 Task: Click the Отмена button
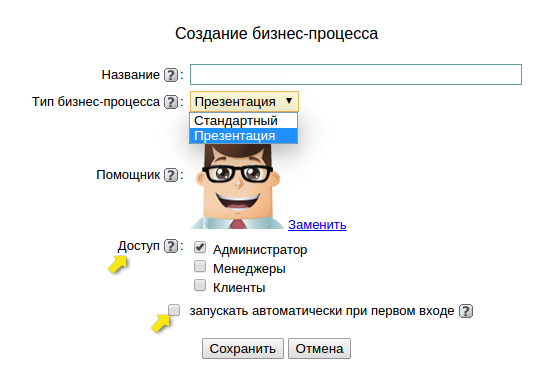(x=319, y=348)
